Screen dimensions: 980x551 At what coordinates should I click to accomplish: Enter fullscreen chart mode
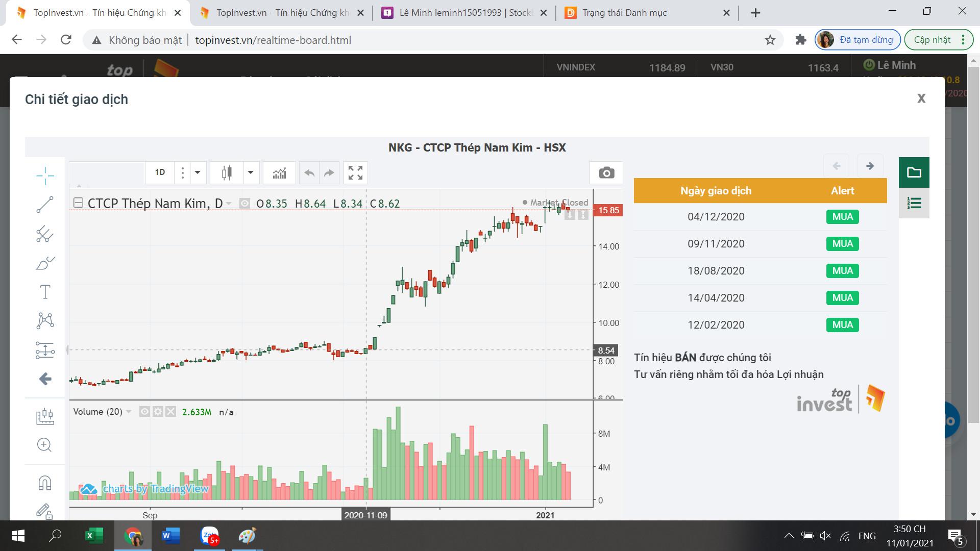(355, 173)
